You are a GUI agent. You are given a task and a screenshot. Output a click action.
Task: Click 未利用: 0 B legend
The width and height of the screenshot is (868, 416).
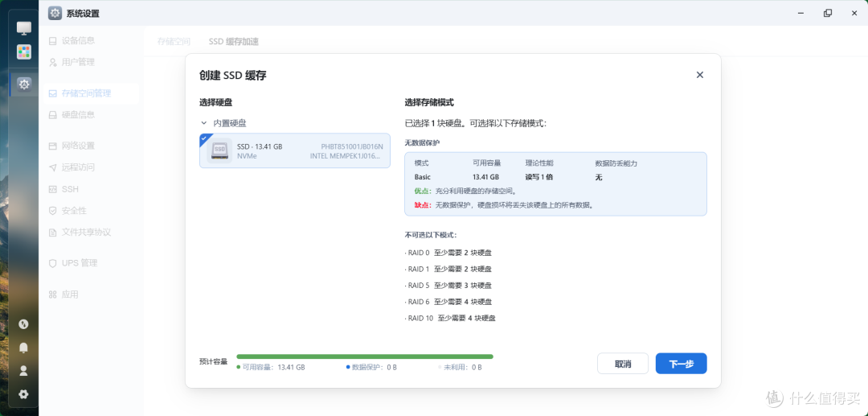(460, 367)
